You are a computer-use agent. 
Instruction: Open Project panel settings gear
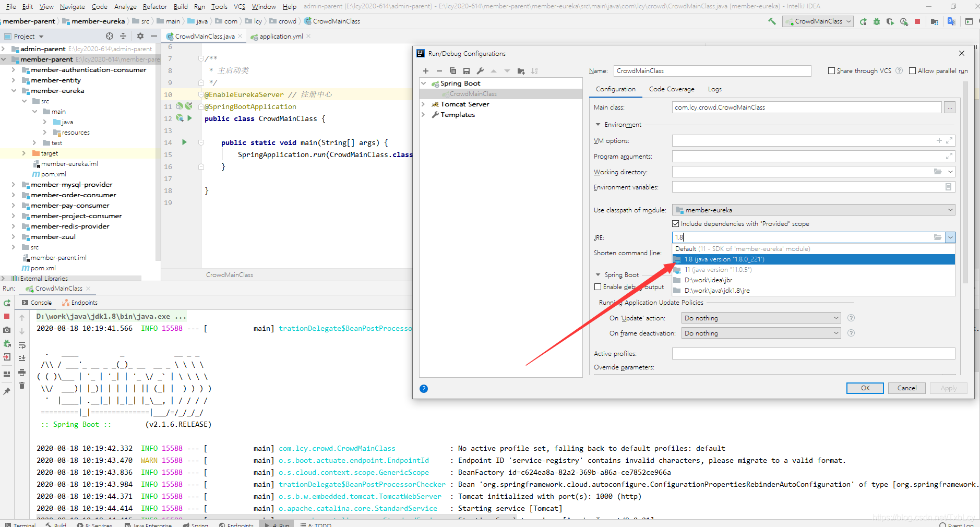click(x=140, y=36)
